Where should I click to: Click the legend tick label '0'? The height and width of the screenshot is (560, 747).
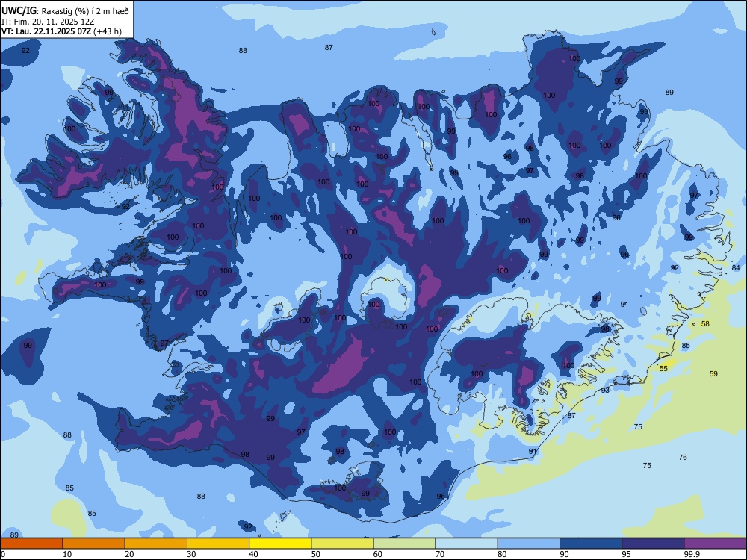tap(2, 554)
